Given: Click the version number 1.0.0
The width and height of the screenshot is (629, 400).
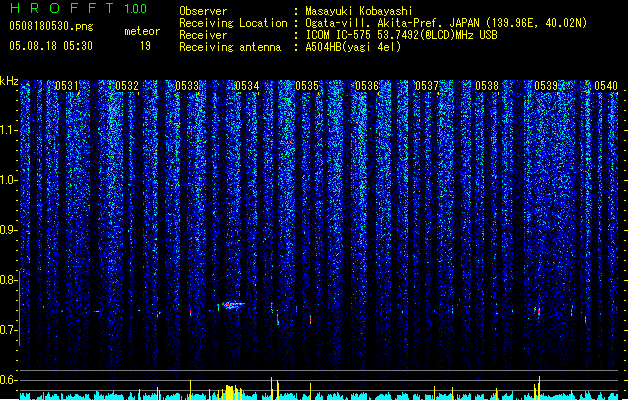Looking at the screenshot, I should tap(135, 9).
